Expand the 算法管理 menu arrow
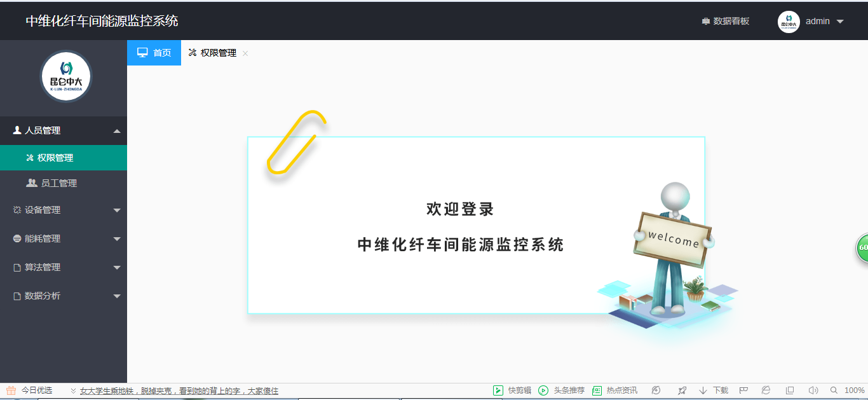The width and height of the screenshot is (868, 400). click(117, 268)
